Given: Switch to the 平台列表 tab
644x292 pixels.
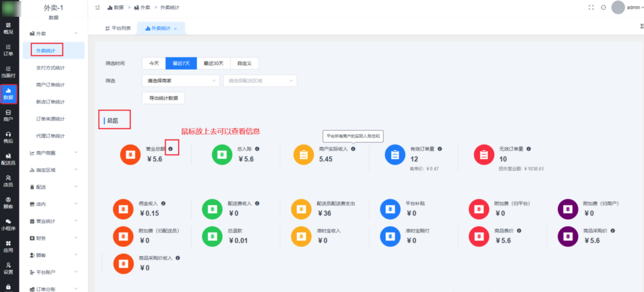Looking at the screenshot, I should point(117,29).
